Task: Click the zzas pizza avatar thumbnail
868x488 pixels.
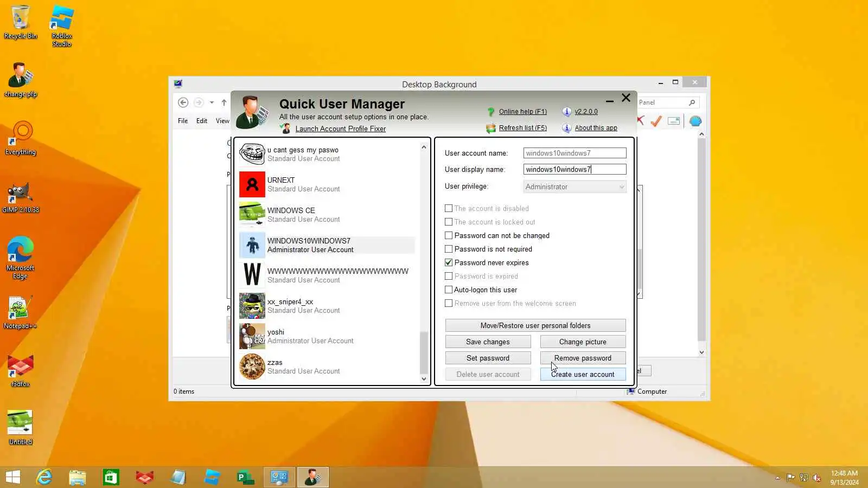Action: click(x=252, y=367)
